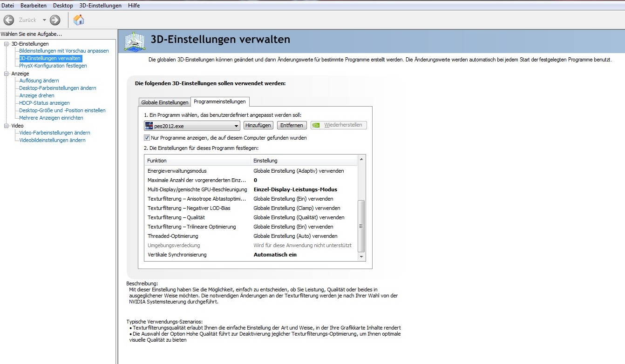The height and width of the screenshot is (364, 625).
Task: Open Anzeige drehen
Action: click(x=36, y=95)
